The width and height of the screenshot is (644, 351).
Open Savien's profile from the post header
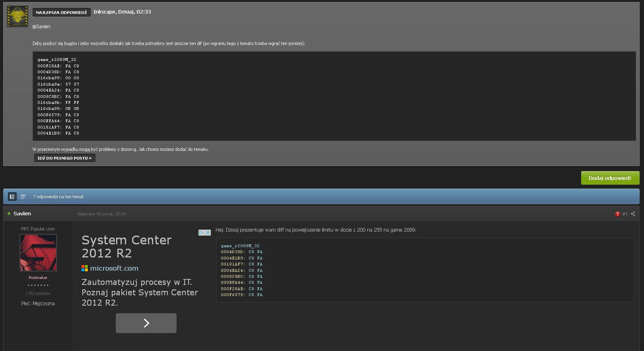coord(22,214)
